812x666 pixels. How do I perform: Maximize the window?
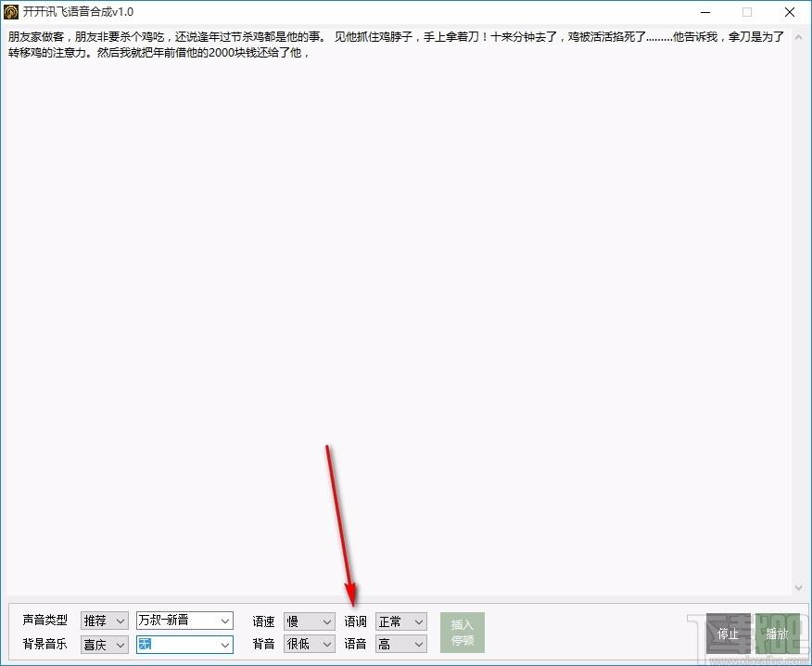click(x=747, y=12)
